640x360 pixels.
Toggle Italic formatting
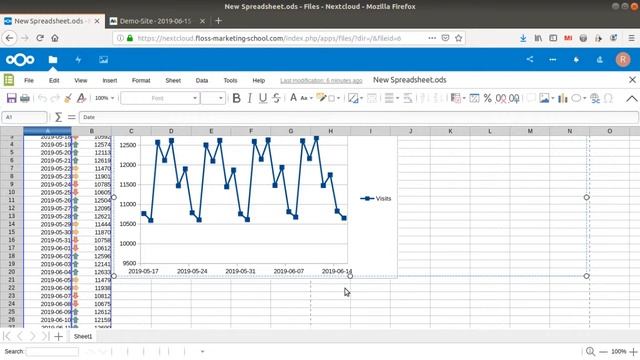point(249,98)
